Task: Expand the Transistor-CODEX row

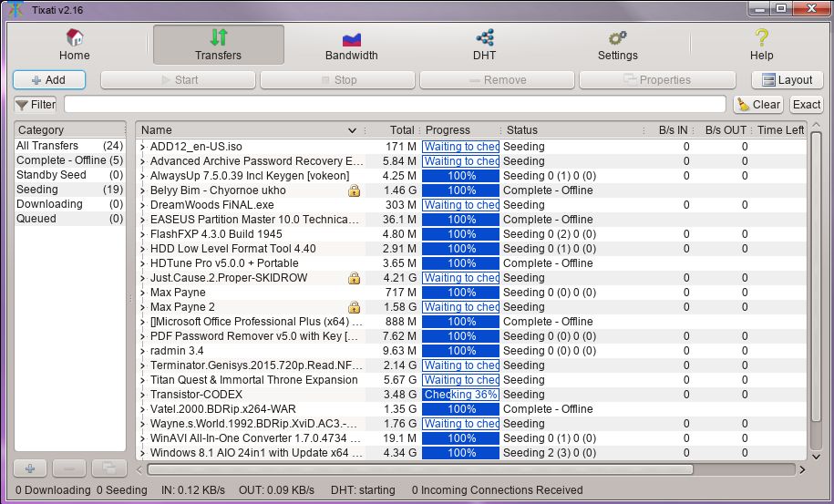Action: (x=142, y=395)
